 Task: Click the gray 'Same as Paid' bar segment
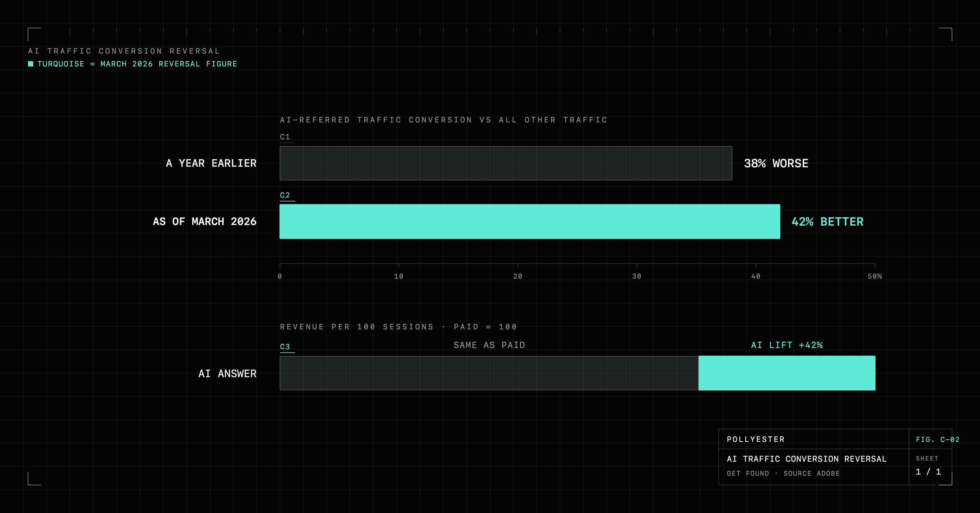pyautogui.click(x=489, y=373)
